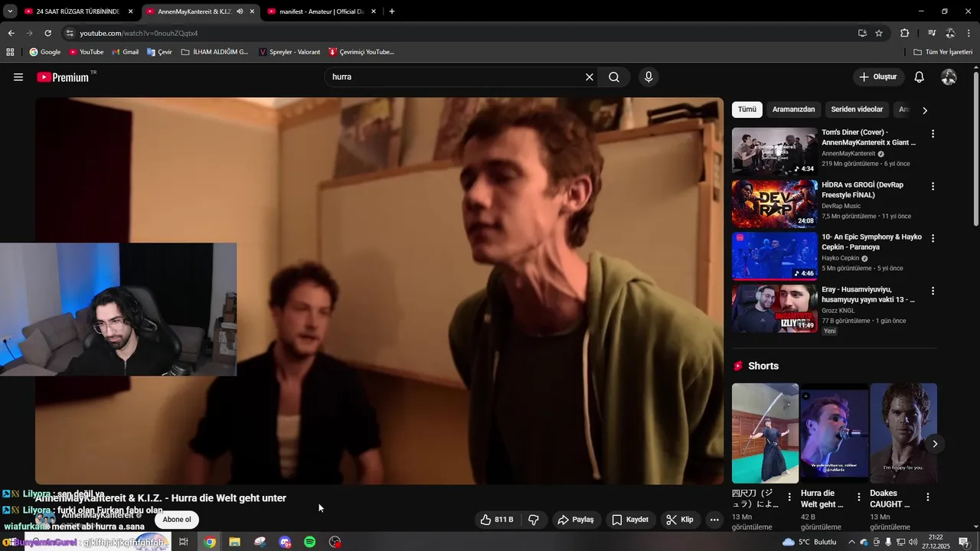Show hidden system tray icons
The height and width of the screenshot is (551, 980).
851,542
